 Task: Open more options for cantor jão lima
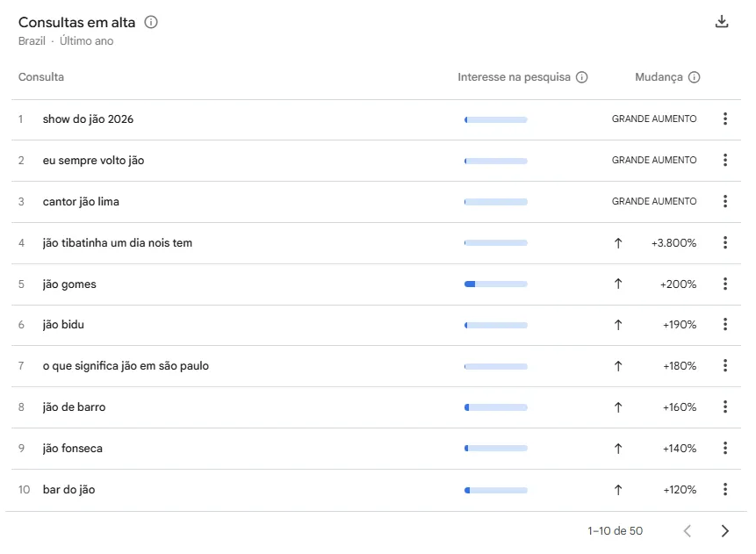(724, 201)
